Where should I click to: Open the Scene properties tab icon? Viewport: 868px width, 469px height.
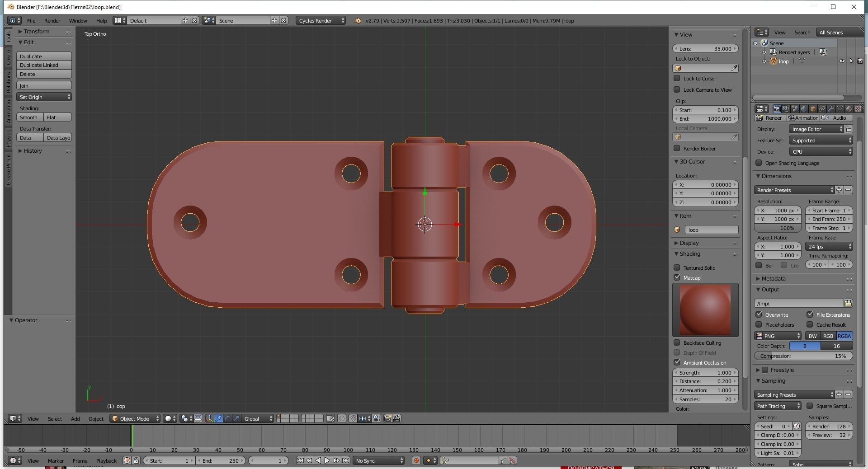click(795, 109)
